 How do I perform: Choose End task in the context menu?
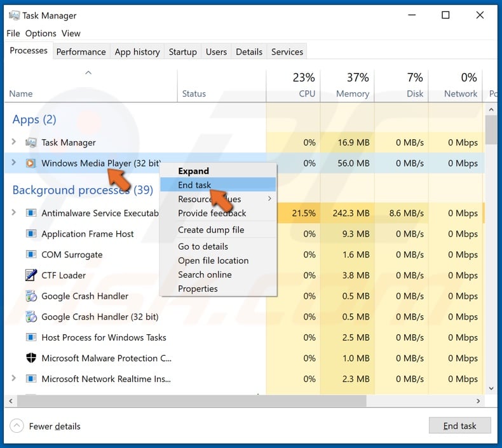pos(219,185)
